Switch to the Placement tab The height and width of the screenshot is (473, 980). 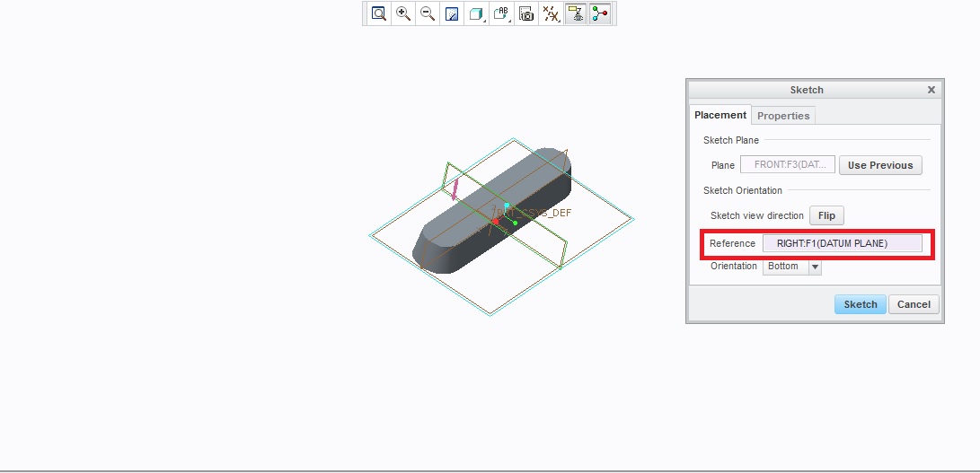(x=720, y=115)
